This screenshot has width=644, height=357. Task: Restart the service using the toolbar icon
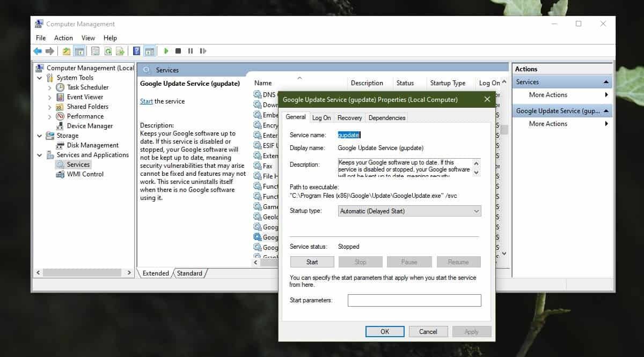coord(203,51)
